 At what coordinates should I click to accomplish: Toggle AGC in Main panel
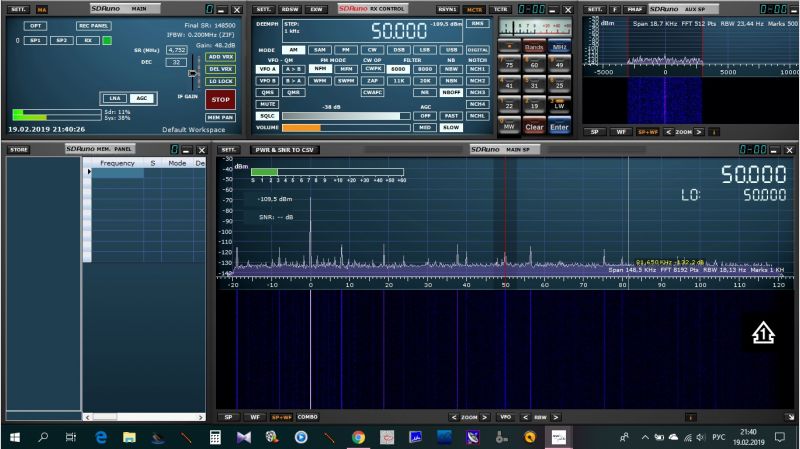pos(142,98)
